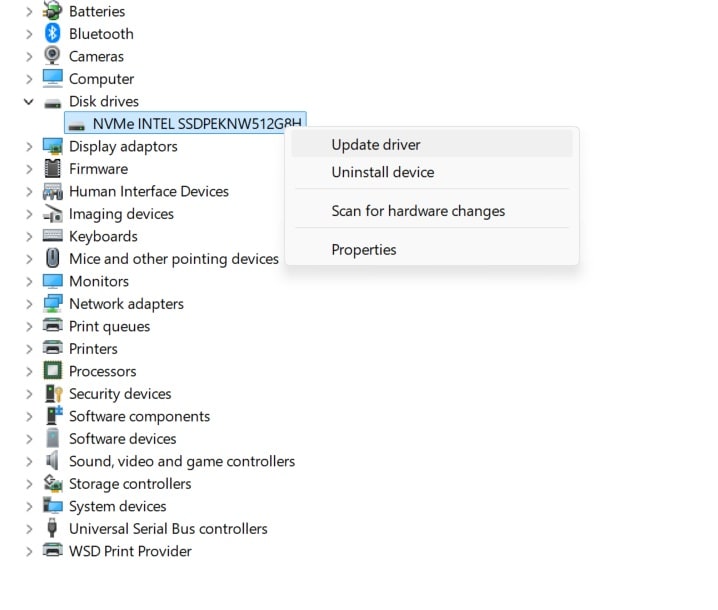The image size is (718, 610).
Task: Expand the Firmware chevron
Action: 29,169
